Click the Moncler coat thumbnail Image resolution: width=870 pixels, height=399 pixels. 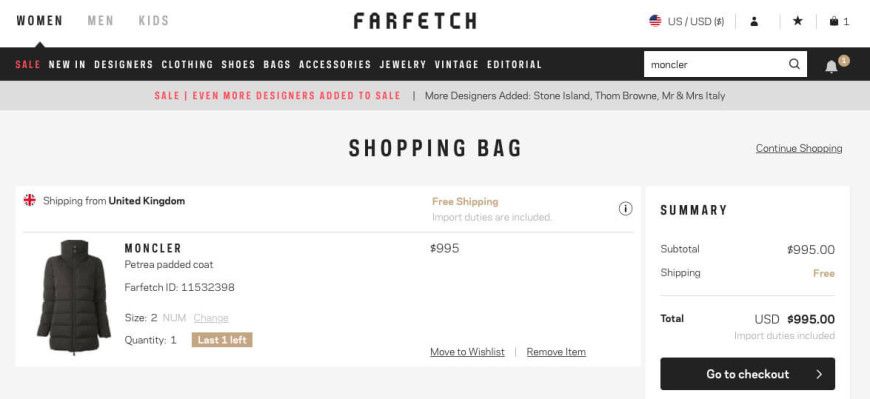tap(74, 297)
